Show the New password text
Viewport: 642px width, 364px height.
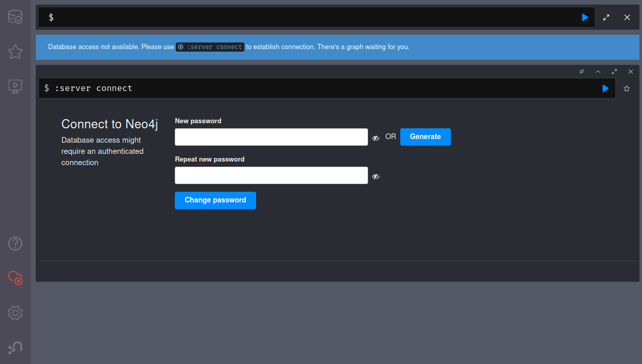click(x=376, y=138)
